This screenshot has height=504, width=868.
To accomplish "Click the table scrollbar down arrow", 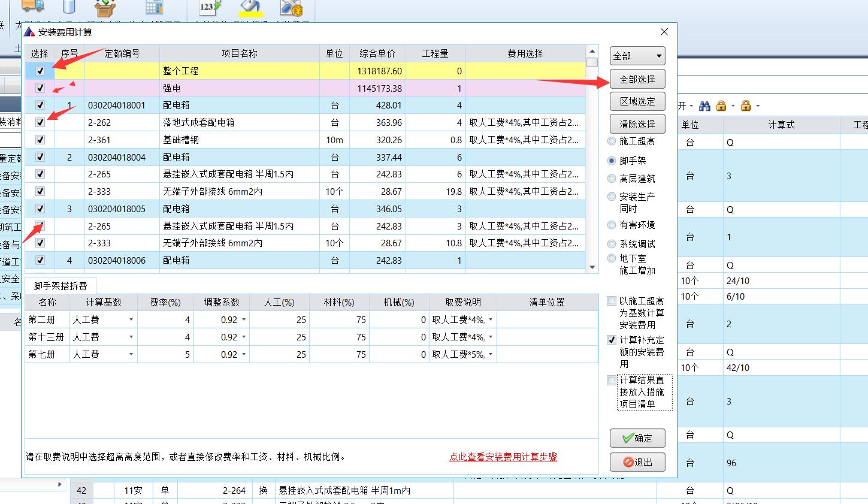I will point(592,267).
